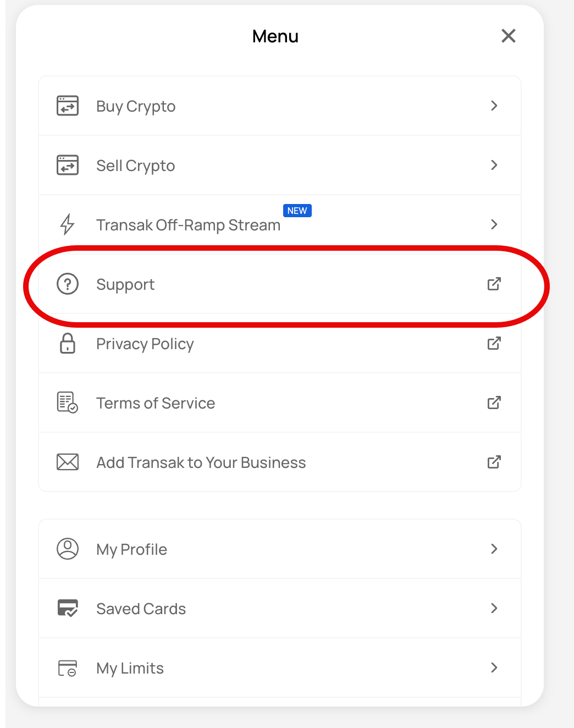Image resolution: width=574 pixels, height=728 pixels.
Task: Click the Support question mark icon
Action: tap(68, 284)
